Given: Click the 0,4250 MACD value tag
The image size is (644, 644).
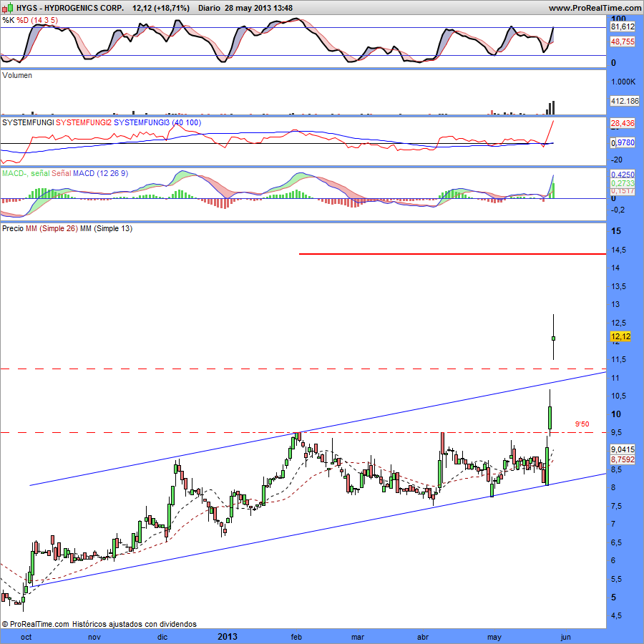Looking at the screenshot, I should pos(623,175).
